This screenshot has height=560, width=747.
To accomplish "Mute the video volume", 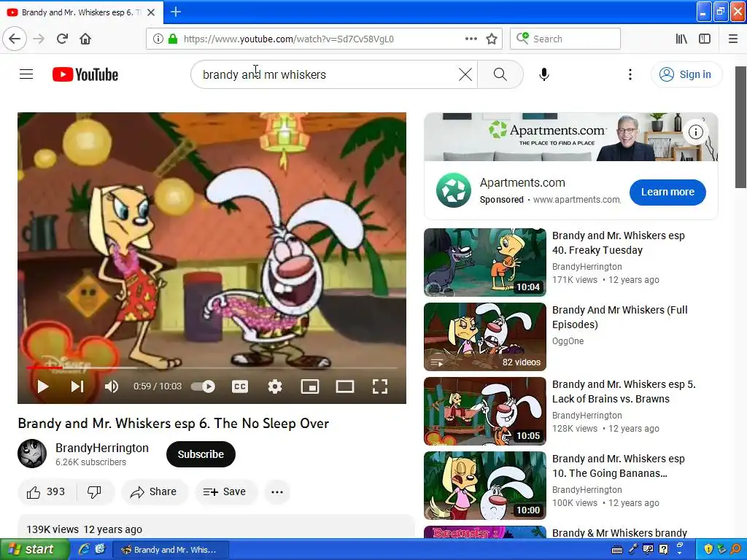I will coord(111,386).
